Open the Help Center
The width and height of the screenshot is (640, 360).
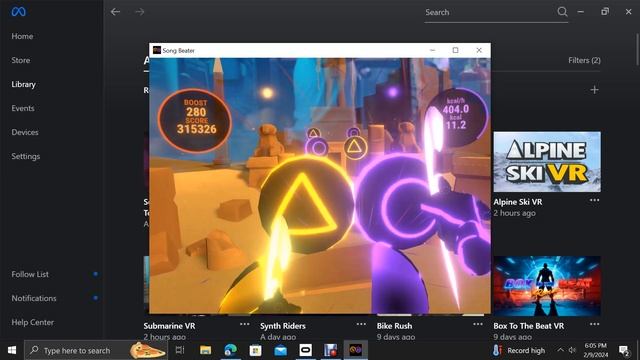click(32, 322)
